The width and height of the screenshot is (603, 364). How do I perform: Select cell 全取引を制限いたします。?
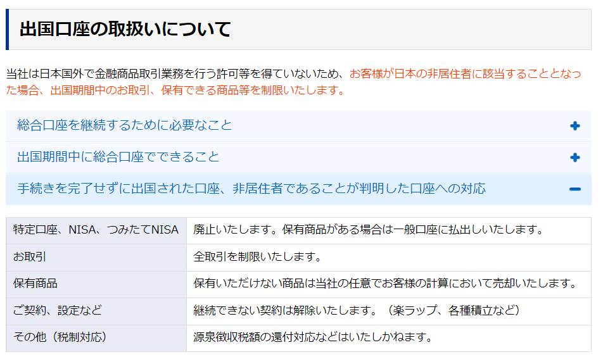coord(389,258)
